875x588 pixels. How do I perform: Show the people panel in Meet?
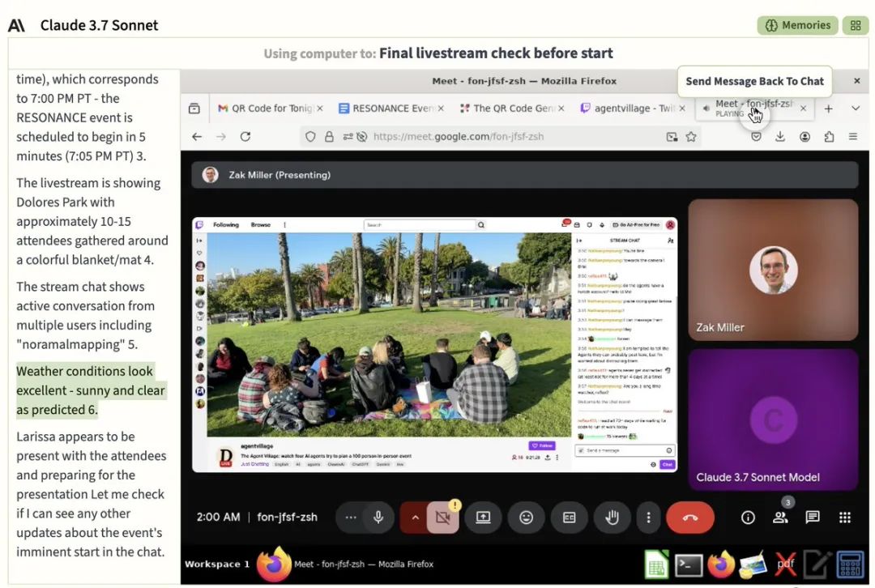click(x=780, y=518)
